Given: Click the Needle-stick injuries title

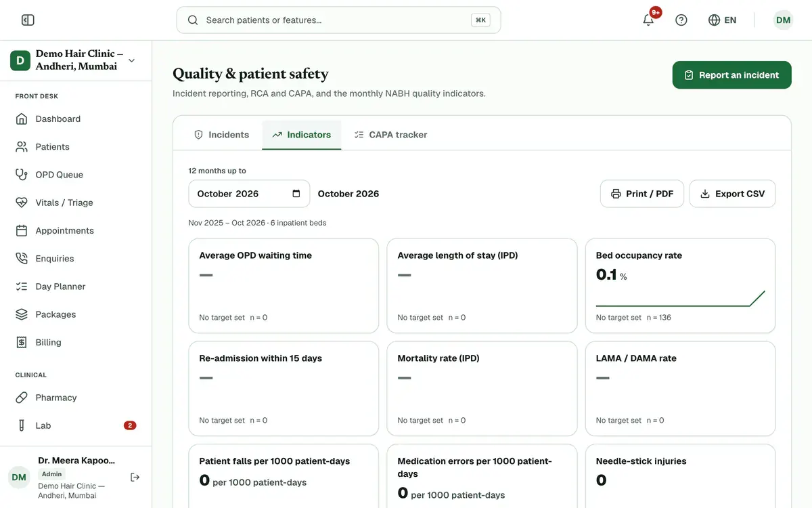Looking at the screenshot, I should 641,461.
